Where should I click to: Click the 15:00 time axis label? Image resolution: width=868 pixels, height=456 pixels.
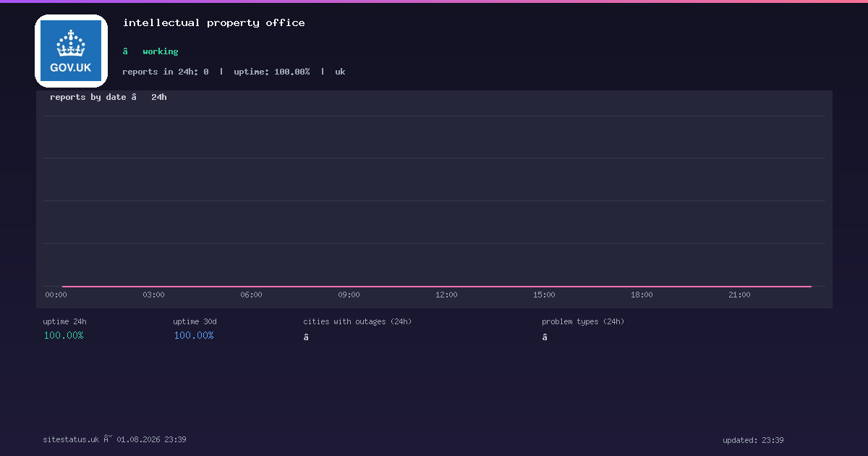544,295
